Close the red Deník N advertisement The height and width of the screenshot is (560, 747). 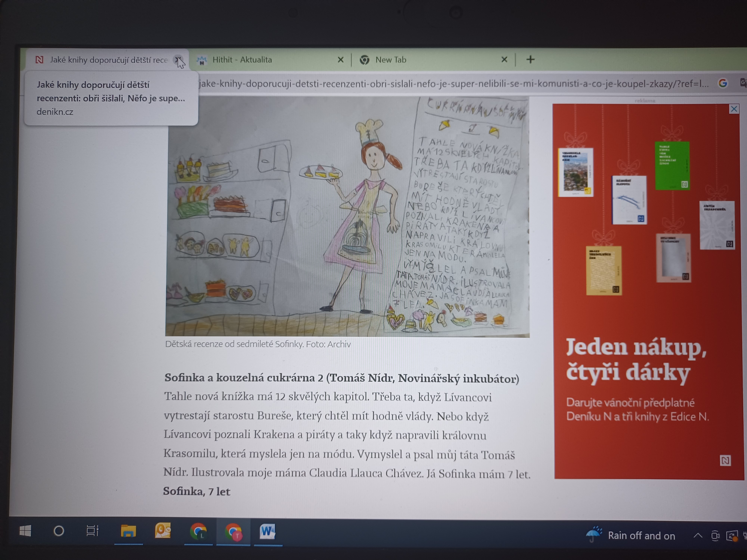(734, 109)
